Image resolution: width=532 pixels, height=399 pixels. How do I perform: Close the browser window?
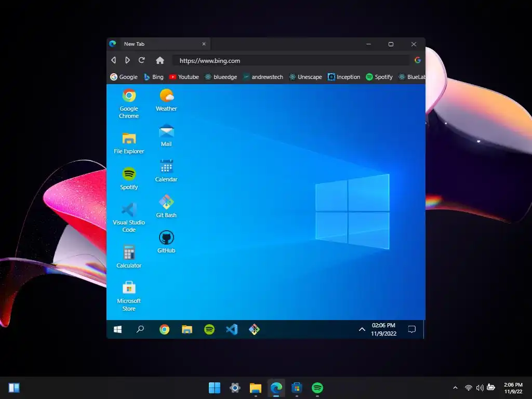tap(414, 44)
